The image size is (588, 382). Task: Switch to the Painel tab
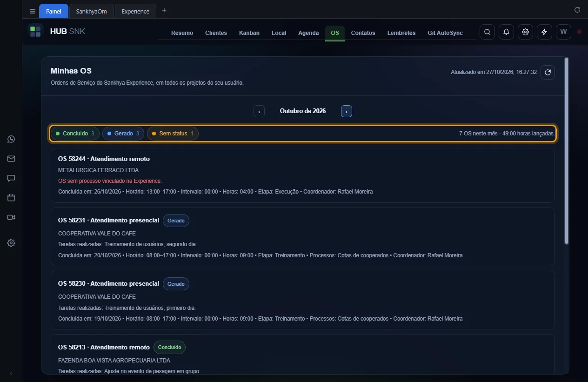click(53, 11)
